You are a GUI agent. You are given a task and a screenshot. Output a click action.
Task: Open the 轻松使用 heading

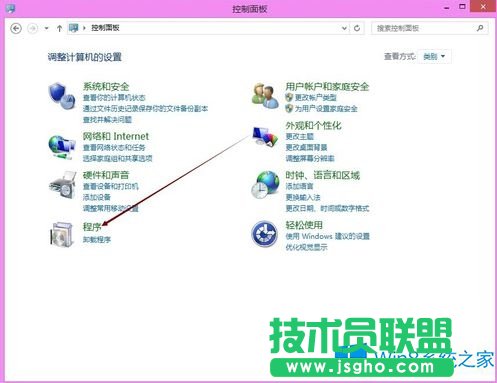click(304, 225)
